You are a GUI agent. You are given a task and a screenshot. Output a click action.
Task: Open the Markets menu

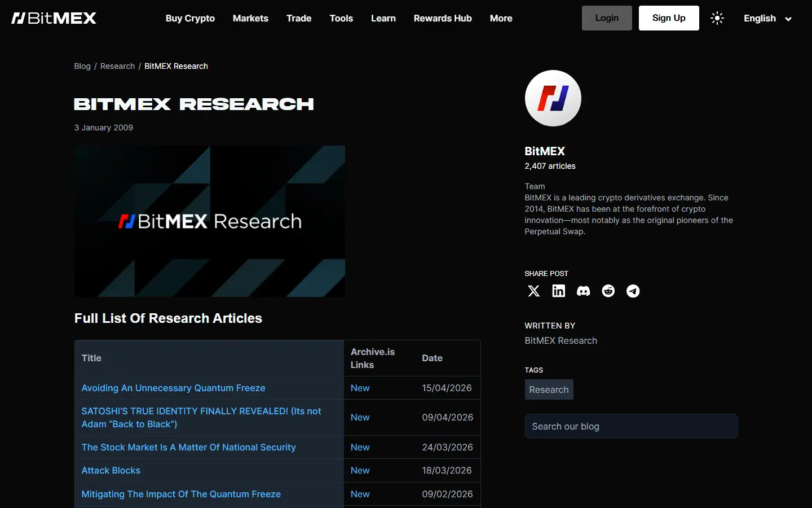coord(250,18)
